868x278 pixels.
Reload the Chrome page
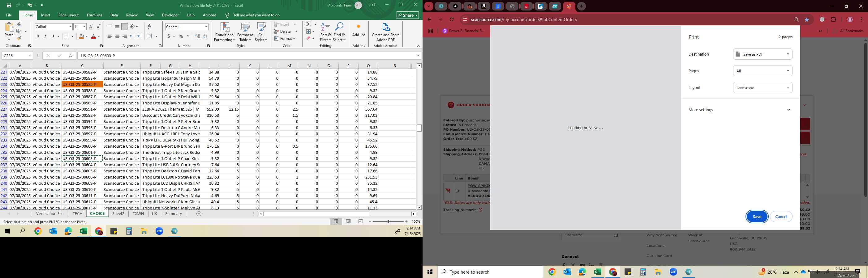point(452,19)
